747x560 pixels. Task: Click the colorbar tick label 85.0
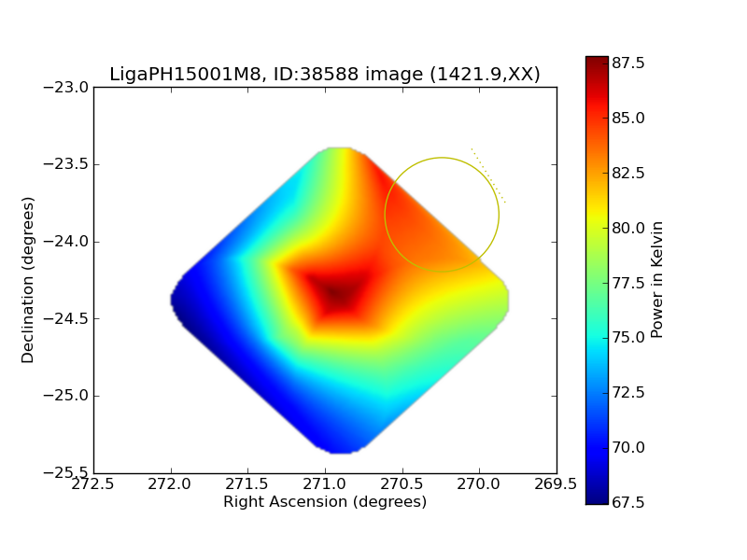click(627, 118)
